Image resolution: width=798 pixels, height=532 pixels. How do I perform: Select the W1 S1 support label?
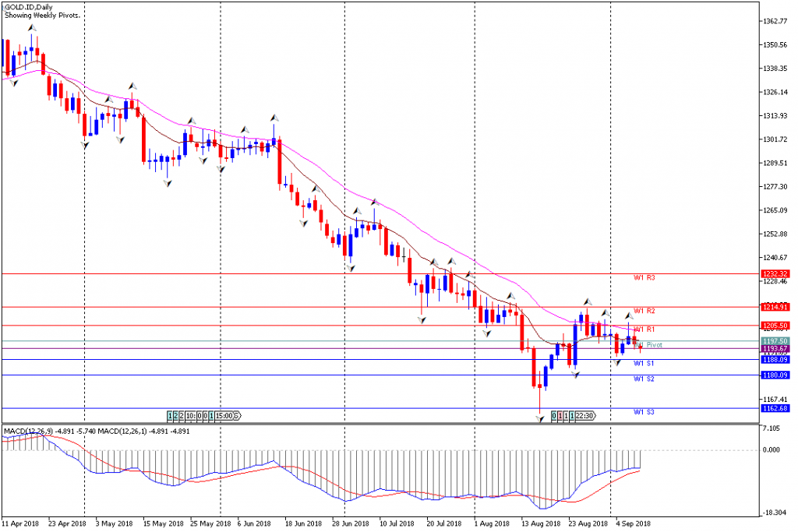click(x=643, y=363)
